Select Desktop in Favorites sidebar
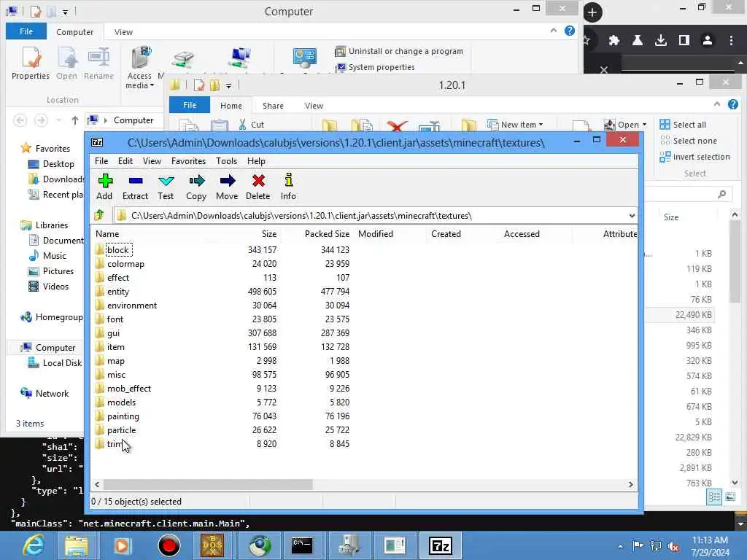The height and width of the screenshot is (560, 747). coord(51,164)
